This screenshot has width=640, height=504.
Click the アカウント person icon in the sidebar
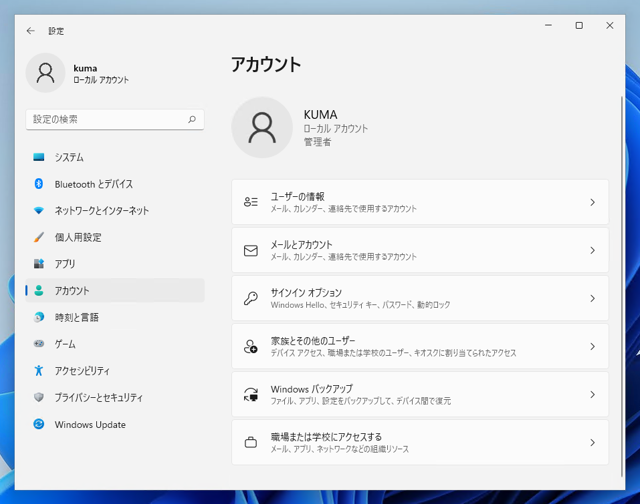(x=39, y=291)
